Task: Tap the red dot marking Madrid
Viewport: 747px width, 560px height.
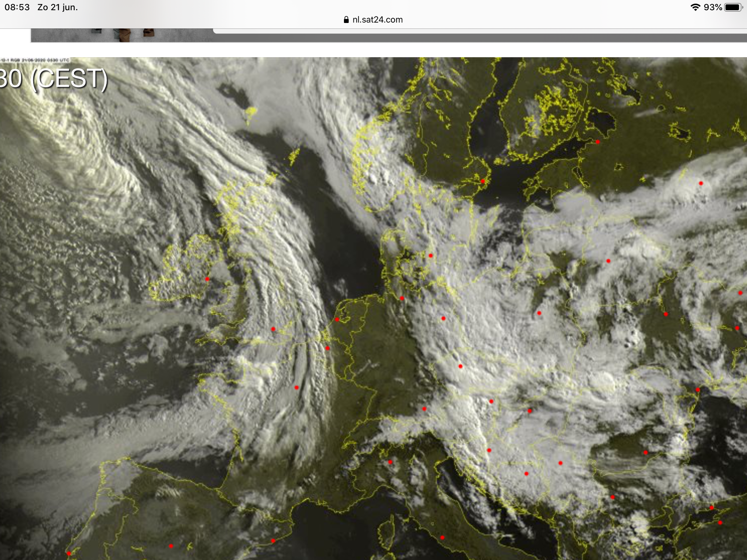Action: (171, 546)
